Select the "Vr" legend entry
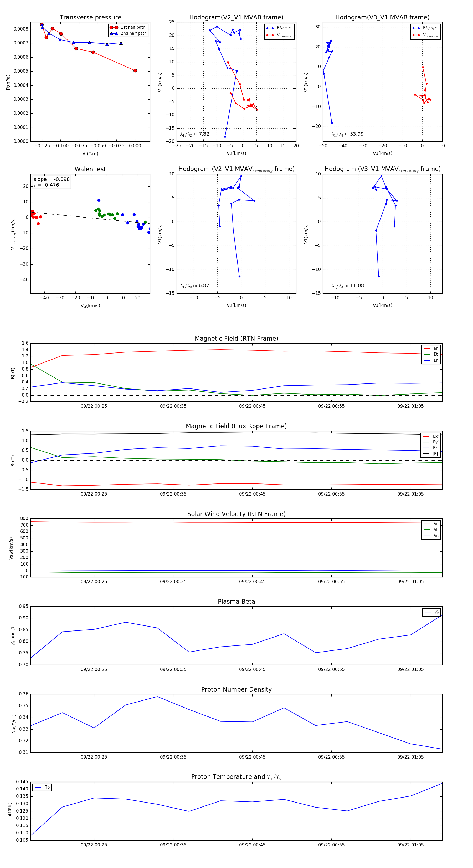 point(431,524)
